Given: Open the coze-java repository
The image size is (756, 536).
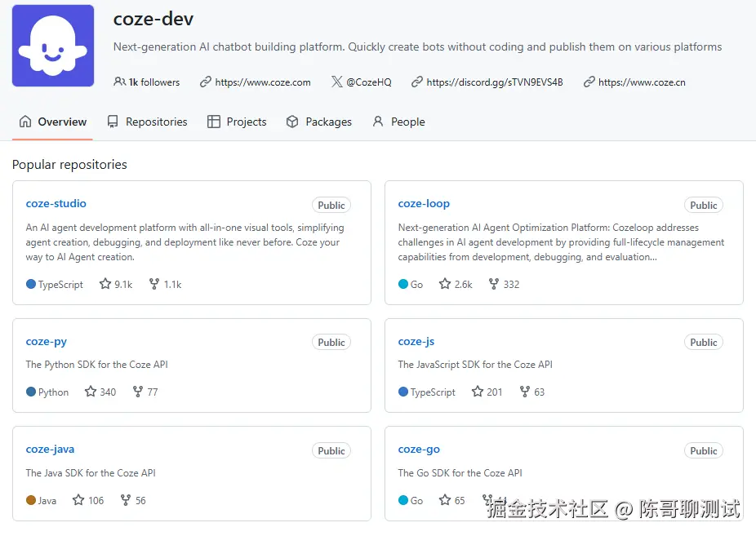Looking at the screenshot, I should coord(50,450).
